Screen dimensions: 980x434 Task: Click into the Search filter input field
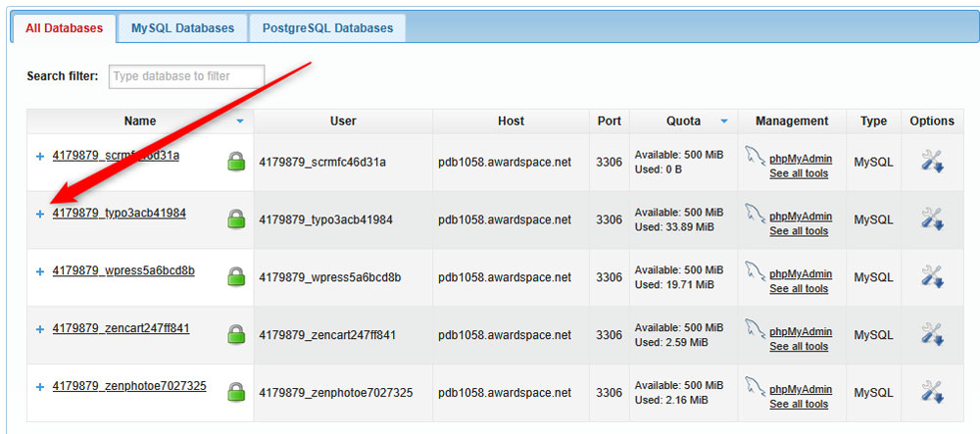(186, 76)
